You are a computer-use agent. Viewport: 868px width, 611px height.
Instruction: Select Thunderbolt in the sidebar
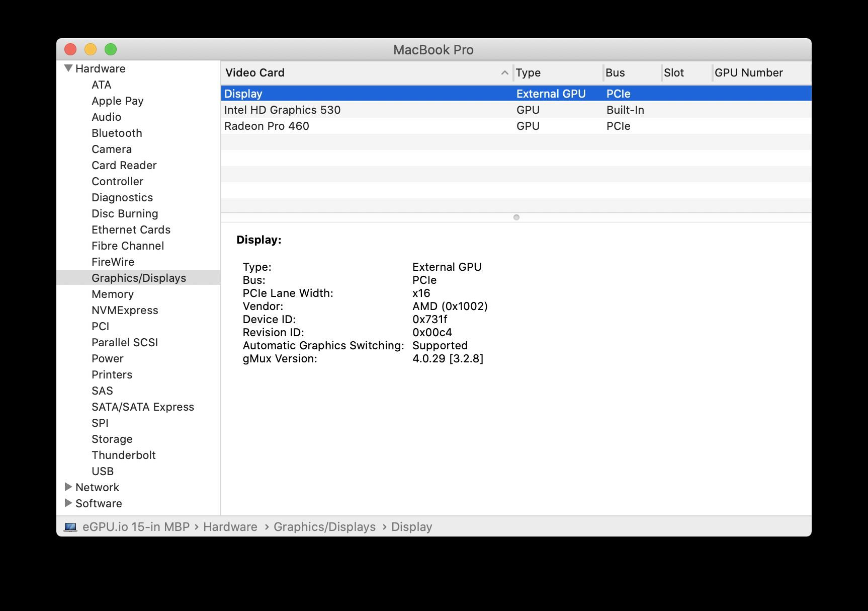(x=123, y=455)
